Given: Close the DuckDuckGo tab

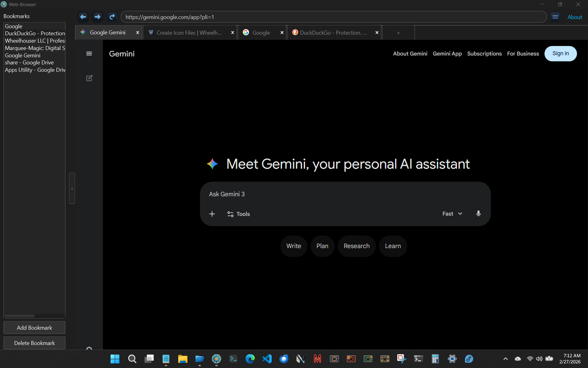Looking at the screenshot, I should point(377,33).
